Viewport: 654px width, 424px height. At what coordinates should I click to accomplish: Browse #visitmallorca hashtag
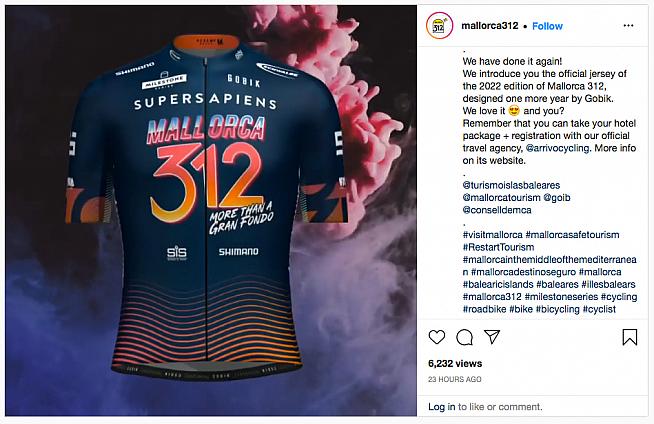(493, 235)
